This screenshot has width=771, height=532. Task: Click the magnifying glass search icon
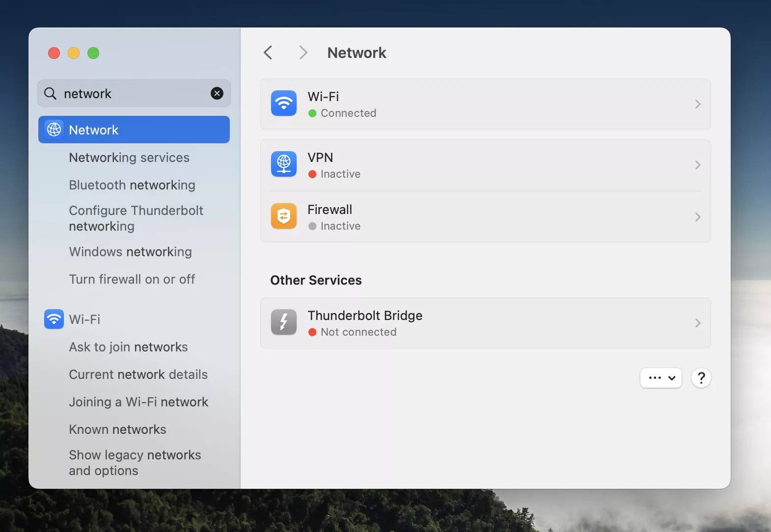pos(50,93)
